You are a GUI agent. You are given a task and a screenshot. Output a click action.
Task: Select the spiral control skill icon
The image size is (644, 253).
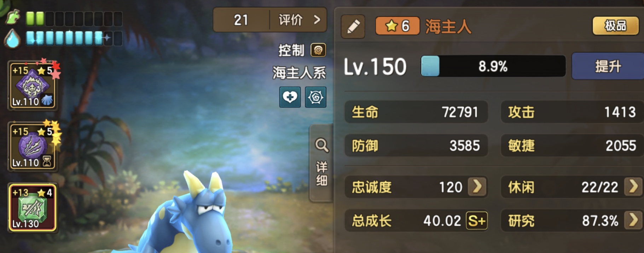[315, 97]
